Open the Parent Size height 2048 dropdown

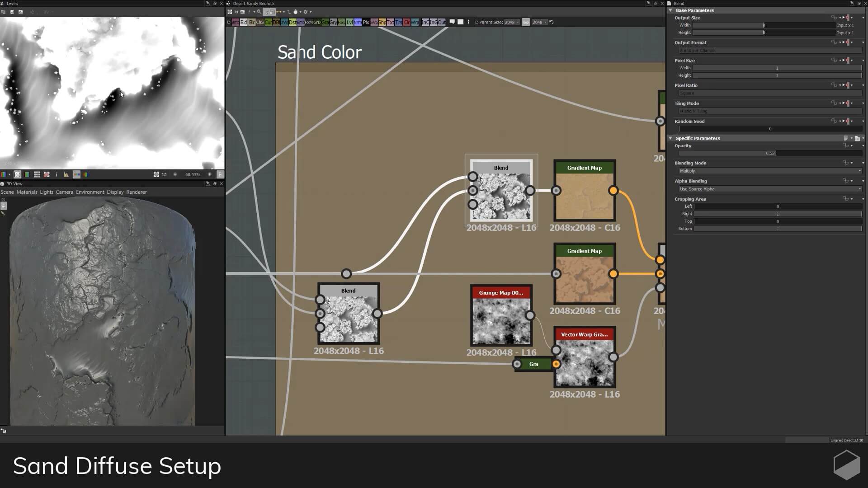click(x=539, y=22)
